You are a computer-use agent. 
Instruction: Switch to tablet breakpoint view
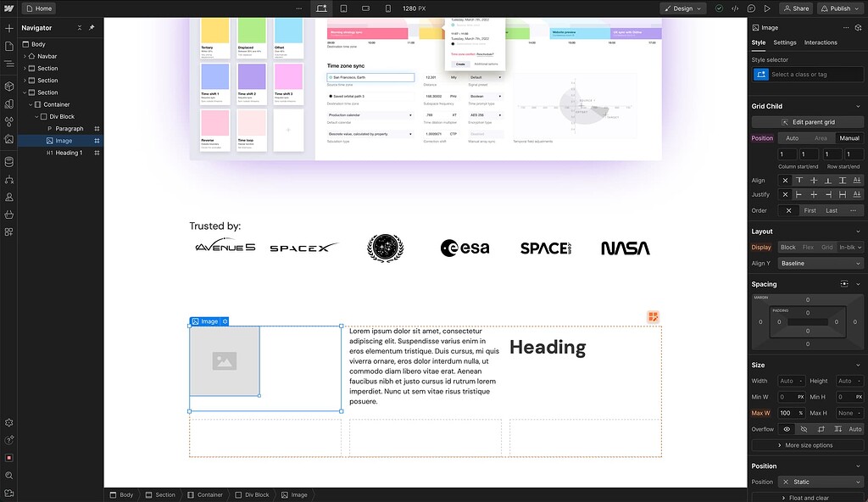click(342, 8)
